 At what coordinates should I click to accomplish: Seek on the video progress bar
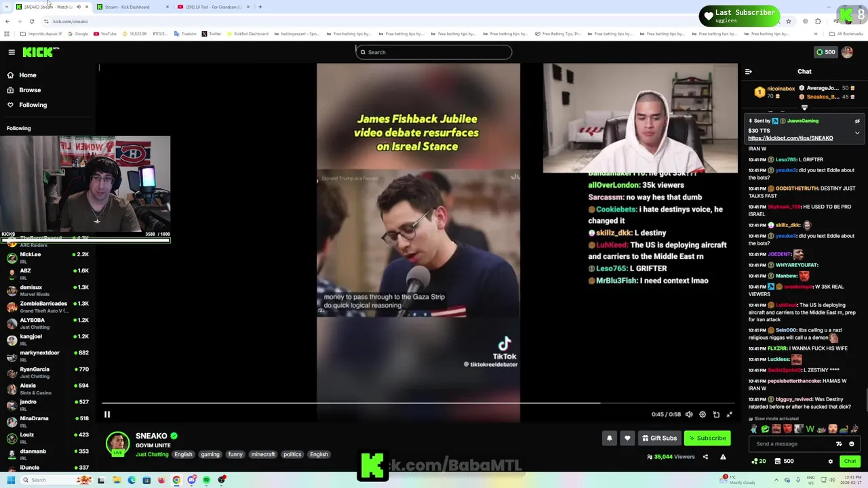417,403
